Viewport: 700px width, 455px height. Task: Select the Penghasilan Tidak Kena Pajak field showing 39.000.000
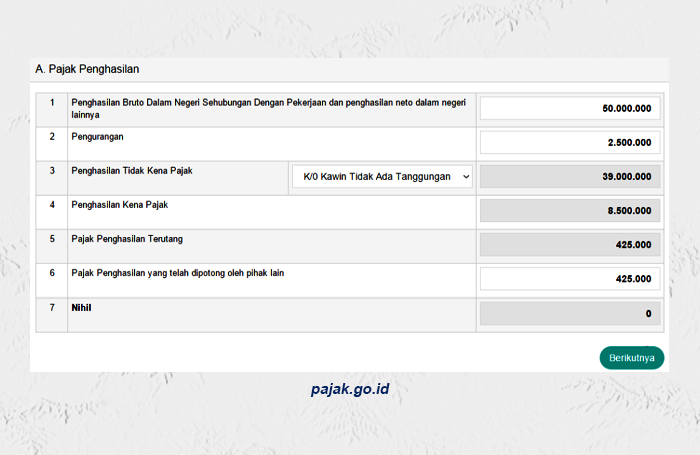(x=569, y=177)
